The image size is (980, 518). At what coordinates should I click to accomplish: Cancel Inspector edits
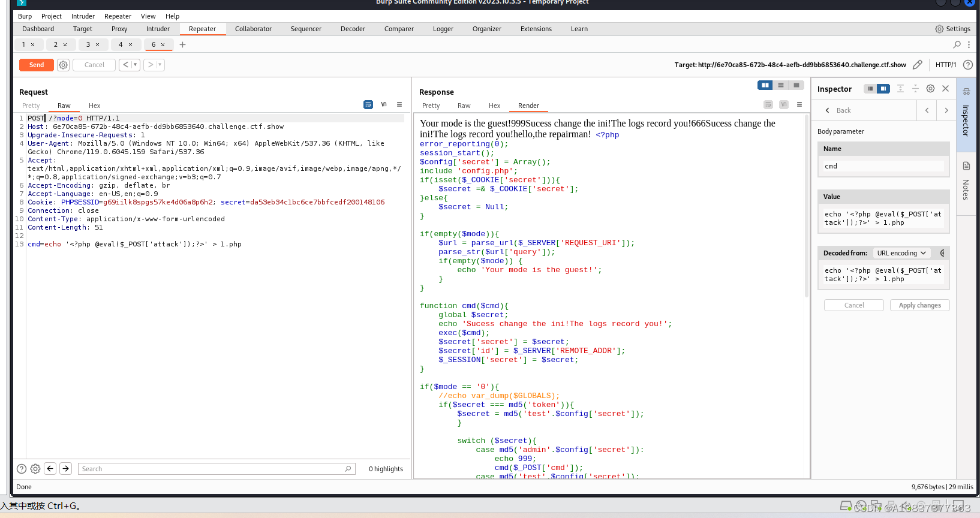pos(854,305)
